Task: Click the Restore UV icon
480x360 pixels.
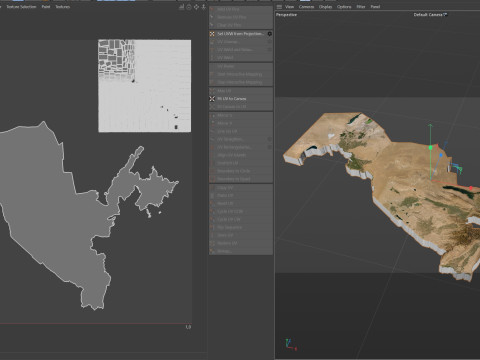Action: pyautogui.click(x=212, y=243)
